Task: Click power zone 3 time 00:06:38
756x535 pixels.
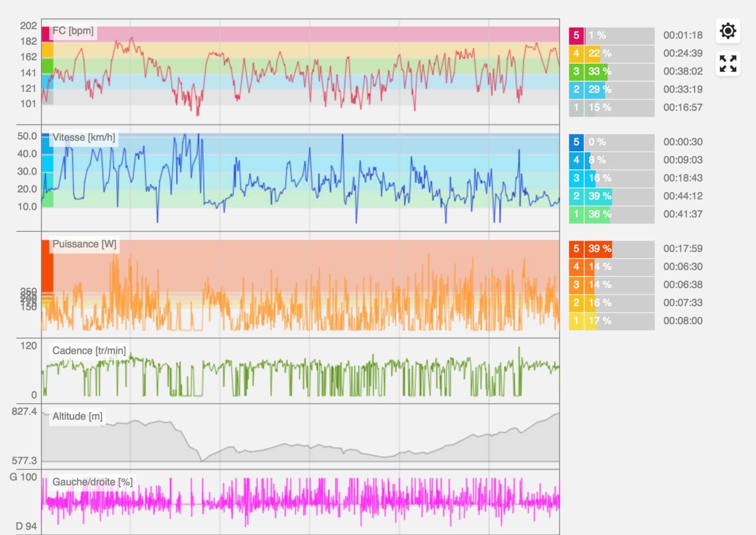Action: (x=683, y=285)
